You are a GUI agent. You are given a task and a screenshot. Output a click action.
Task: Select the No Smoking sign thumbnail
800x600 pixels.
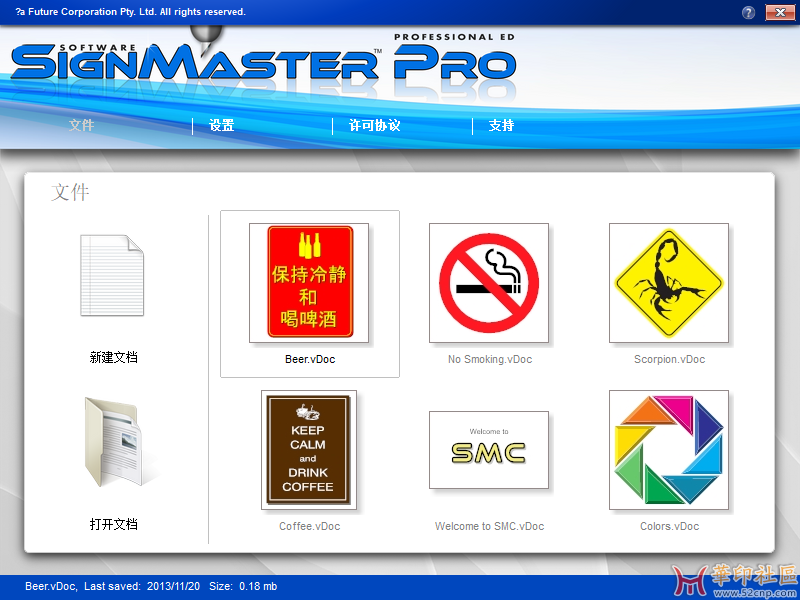(489, 283)
